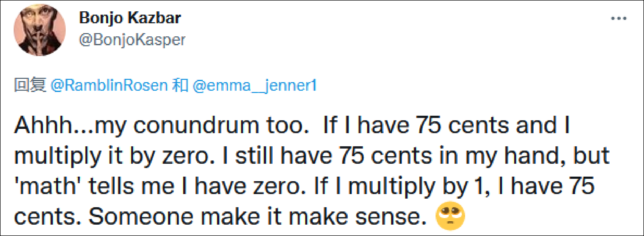Click the word "conundrum" in the tweet
This screenshot has width=644, height=236.
point(196,125)
